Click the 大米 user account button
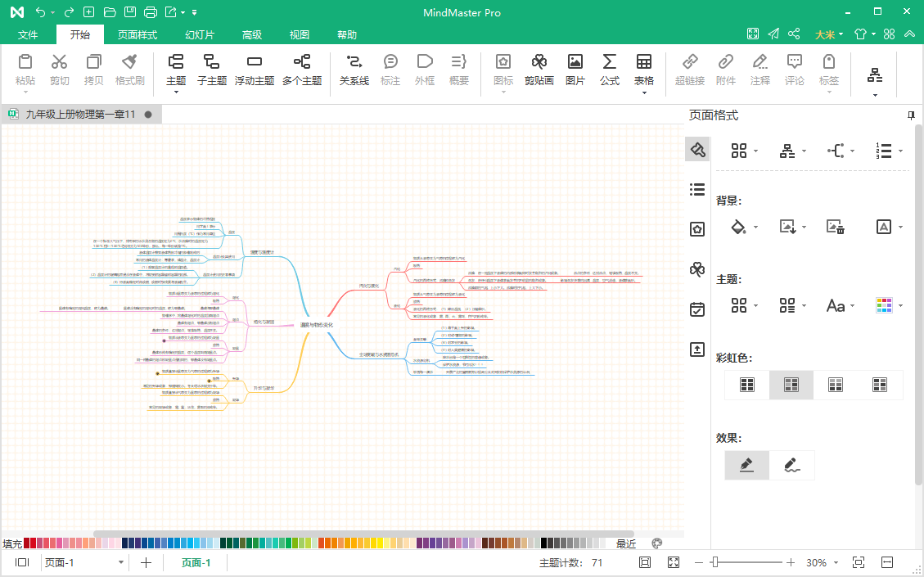Screen dimensions: 924x577 (828, 34)
